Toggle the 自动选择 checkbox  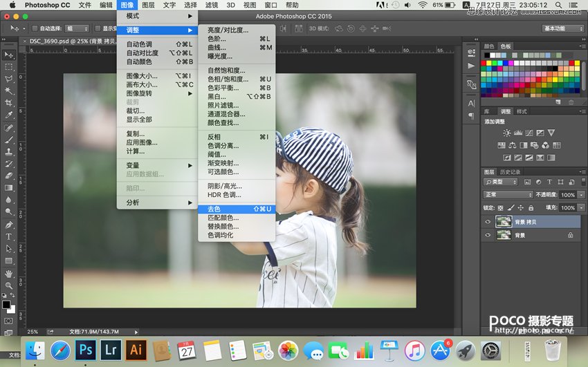coord(35,28)
